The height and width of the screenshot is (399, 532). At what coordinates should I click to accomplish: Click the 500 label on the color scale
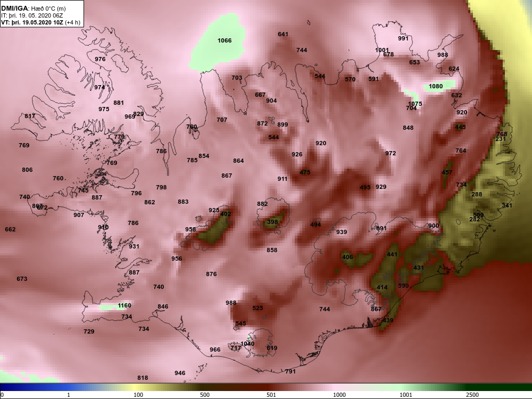(205, 395)
